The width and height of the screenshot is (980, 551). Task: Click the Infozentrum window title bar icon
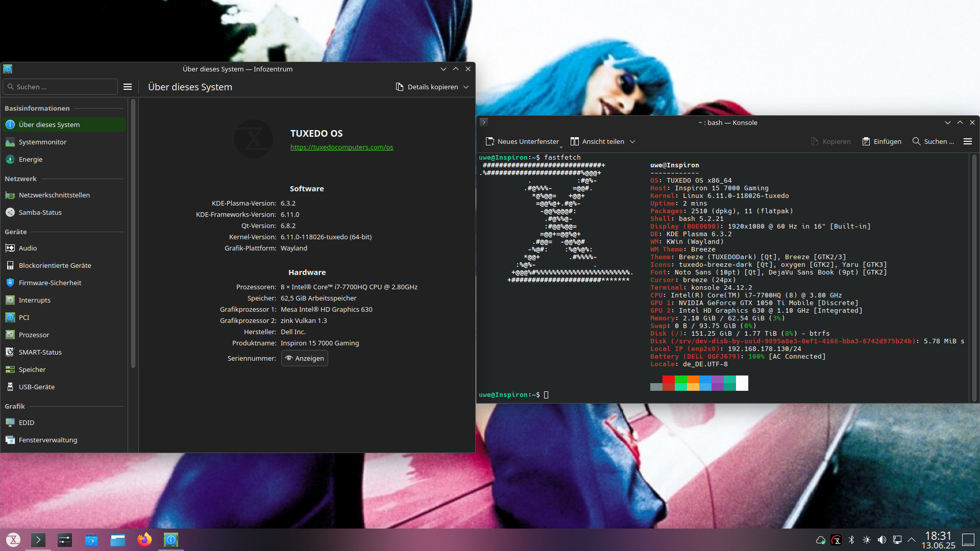8,69
